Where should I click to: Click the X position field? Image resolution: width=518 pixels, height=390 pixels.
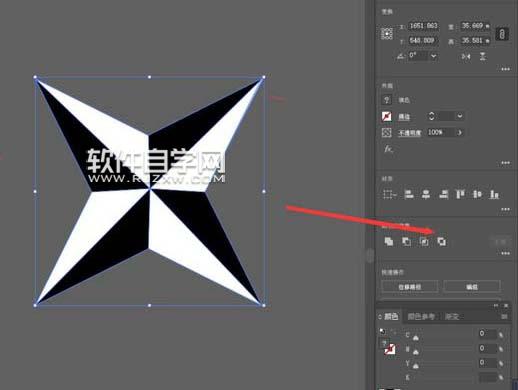click(423, 26)
